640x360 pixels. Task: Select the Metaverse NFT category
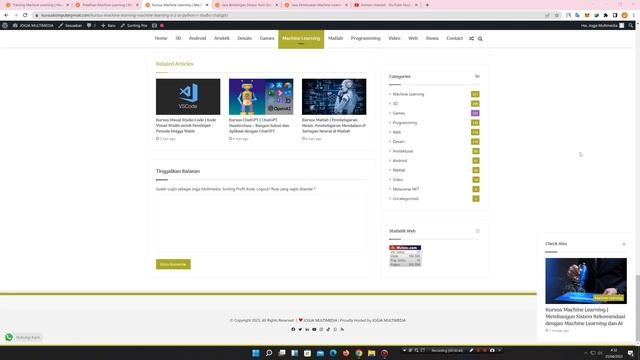point(406,189)
